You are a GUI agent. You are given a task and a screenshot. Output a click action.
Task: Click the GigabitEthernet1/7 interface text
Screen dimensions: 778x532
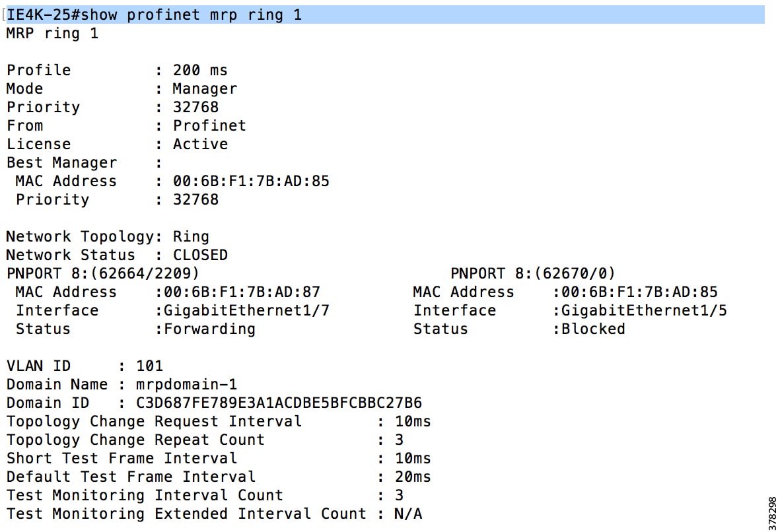click(x=246, y=311)
